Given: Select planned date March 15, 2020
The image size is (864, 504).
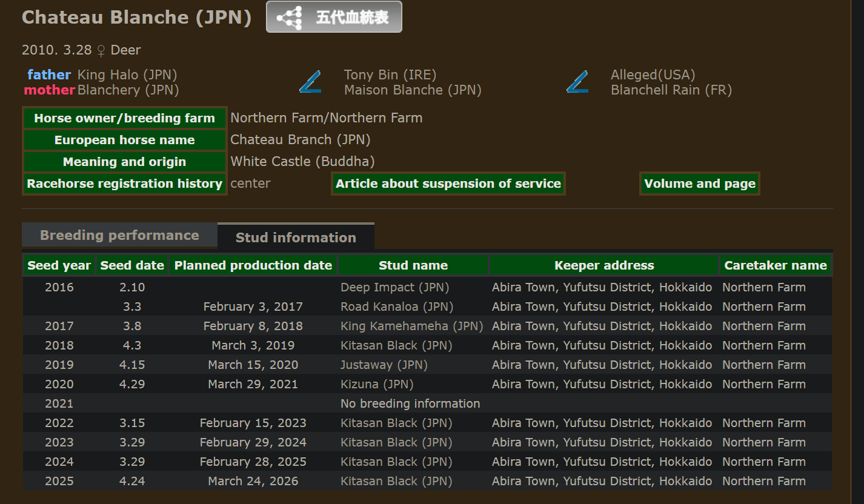Looking at the screenshot, I should coord(253,365).
